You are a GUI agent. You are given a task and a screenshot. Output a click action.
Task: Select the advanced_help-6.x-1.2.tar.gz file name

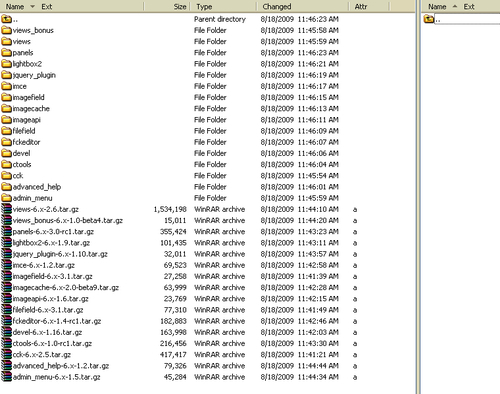(x=61, y=366)
